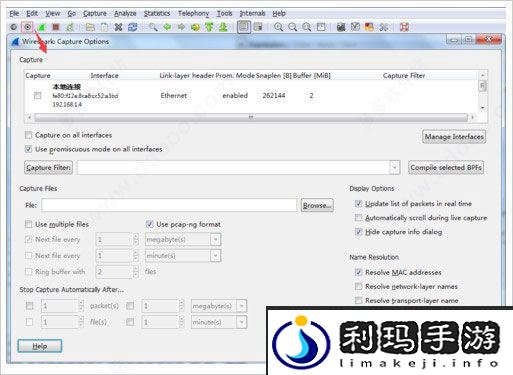Open the File menu
The width and height of the screenshot is (513, 375).
(x=14, y=13)
